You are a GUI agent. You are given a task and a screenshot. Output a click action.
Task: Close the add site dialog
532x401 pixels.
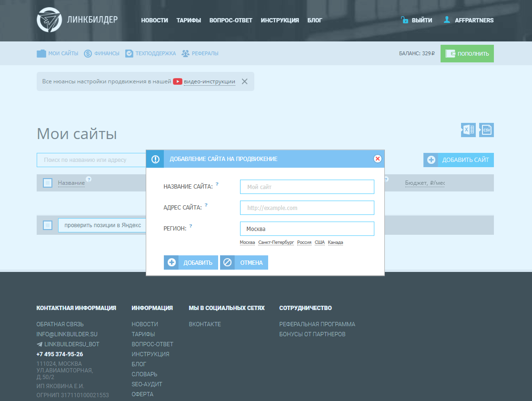point(377,159)
